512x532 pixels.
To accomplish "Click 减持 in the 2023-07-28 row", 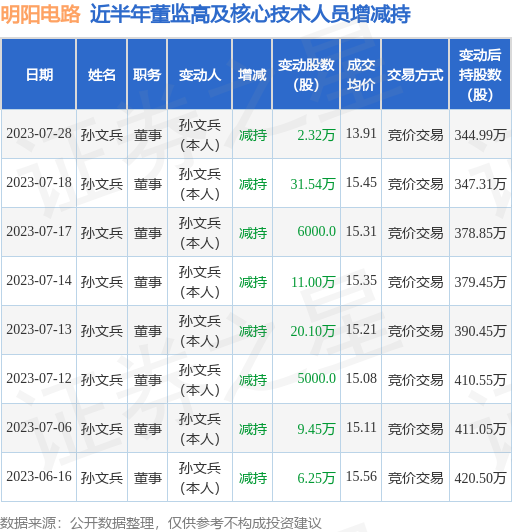I will point(253,135).
